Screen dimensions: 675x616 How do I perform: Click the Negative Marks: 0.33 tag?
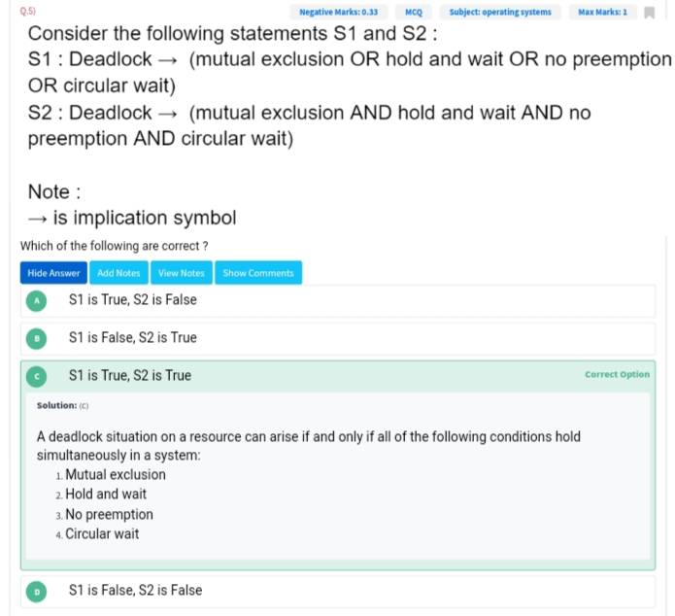338,13
